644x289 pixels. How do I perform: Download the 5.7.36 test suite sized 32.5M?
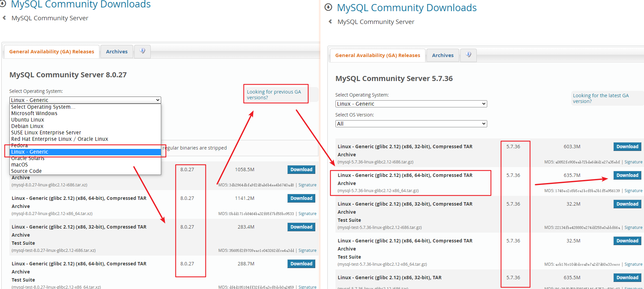627,241
